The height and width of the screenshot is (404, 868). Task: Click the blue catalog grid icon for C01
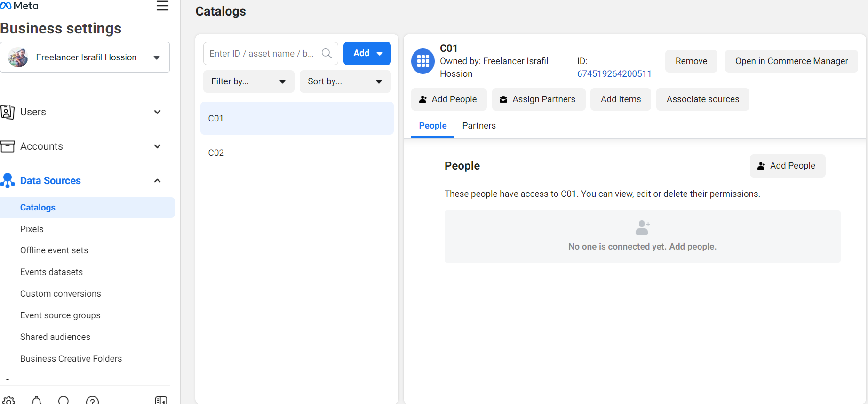[423, 61]
